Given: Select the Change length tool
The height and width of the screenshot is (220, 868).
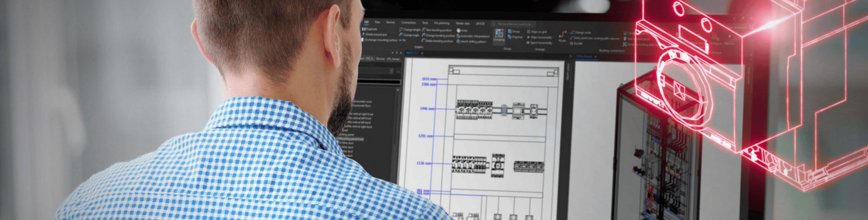Looking at the screenshot, I should pyautogui.click(x=409, y=30).
